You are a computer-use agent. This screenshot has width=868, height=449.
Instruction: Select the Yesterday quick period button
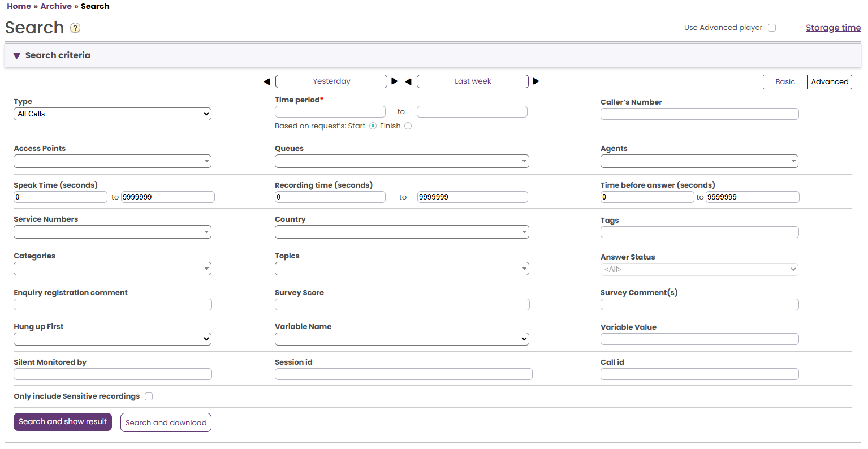click(331, 81)
